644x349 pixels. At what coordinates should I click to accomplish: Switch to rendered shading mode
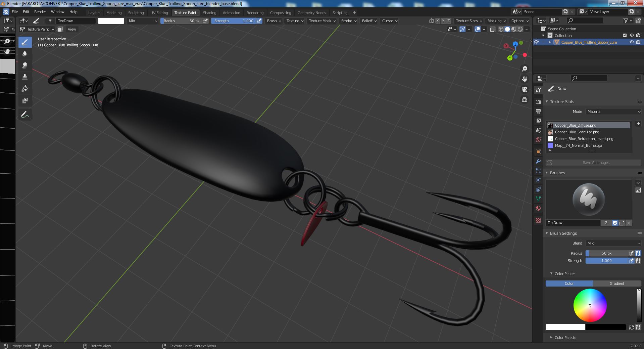point(520,29)
